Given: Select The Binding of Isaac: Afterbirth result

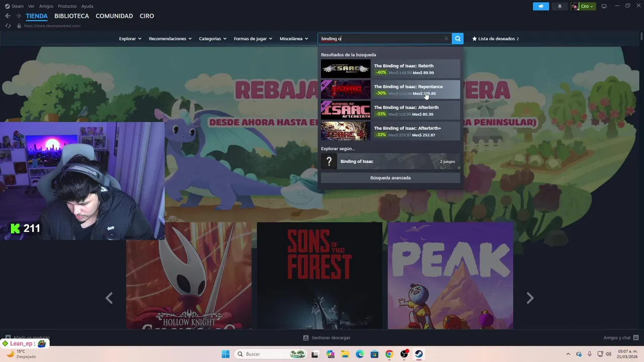Looking at the screenshot, I should tap(390, 110).
